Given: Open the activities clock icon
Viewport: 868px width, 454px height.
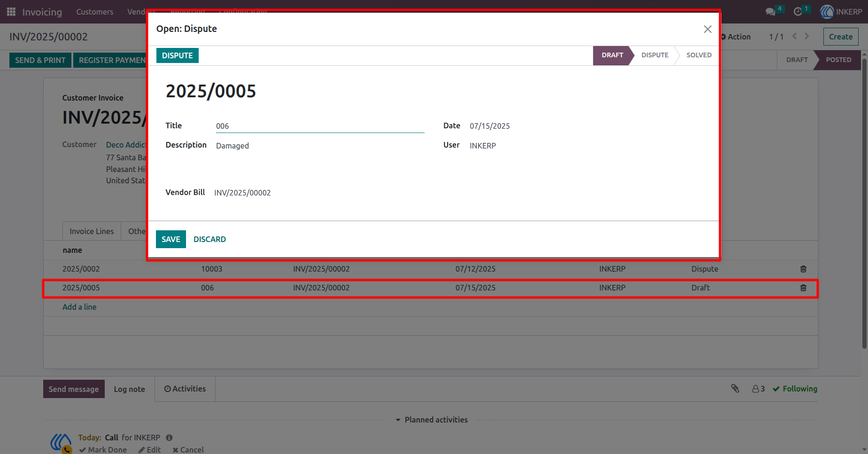Looking at the screenshot, I should tap(798, 12).
